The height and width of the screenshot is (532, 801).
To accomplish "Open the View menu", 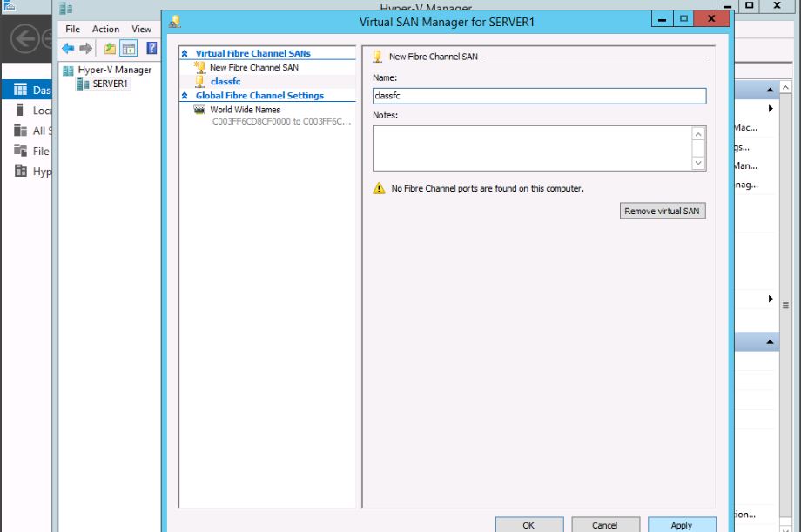I will click(141, 29).
